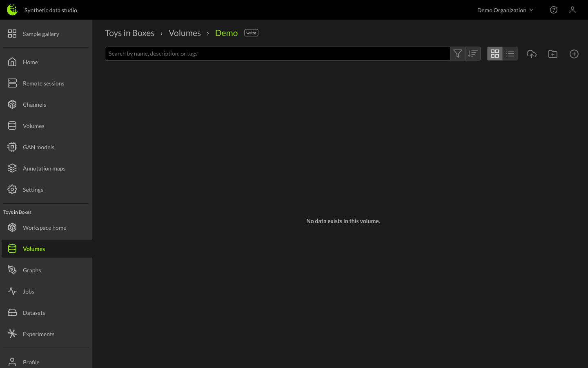Switch to list view
Screen dimensions: 588x368
click(x=510, y=53)
